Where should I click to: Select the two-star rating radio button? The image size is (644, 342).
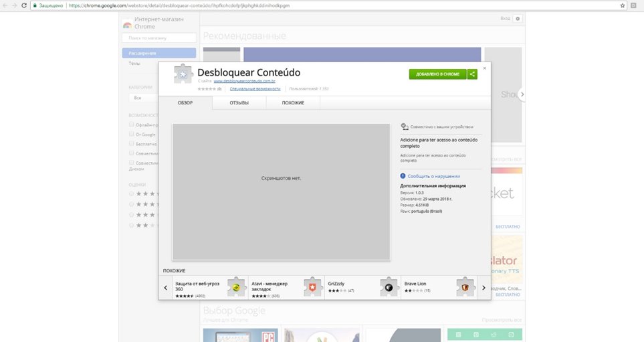tap(132, 226)
